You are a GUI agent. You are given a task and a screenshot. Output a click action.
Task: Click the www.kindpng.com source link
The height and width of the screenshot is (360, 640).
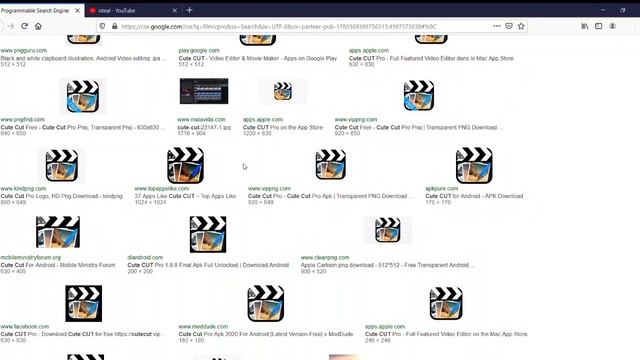[x=23, y=189]
